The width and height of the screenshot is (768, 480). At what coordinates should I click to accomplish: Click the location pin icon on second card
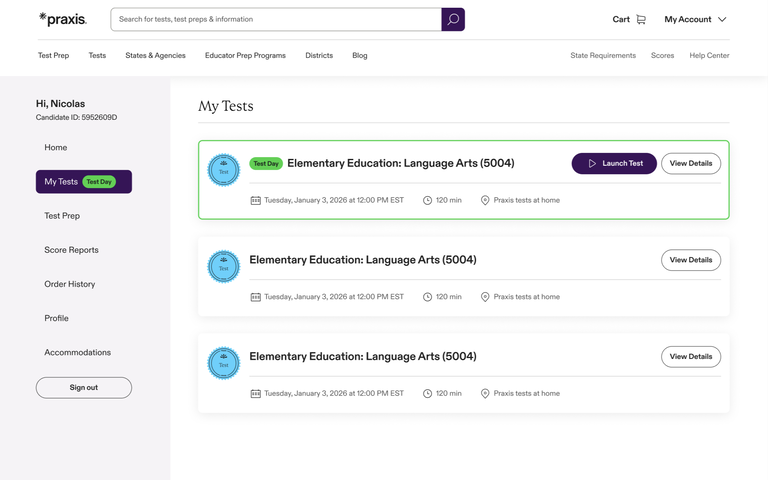tap(485, 297)
